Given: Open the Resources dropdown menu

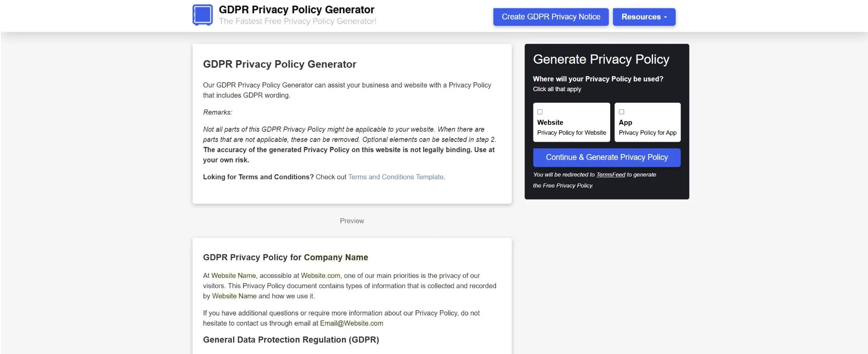Looking at the screenshot, I should point(644,17).
